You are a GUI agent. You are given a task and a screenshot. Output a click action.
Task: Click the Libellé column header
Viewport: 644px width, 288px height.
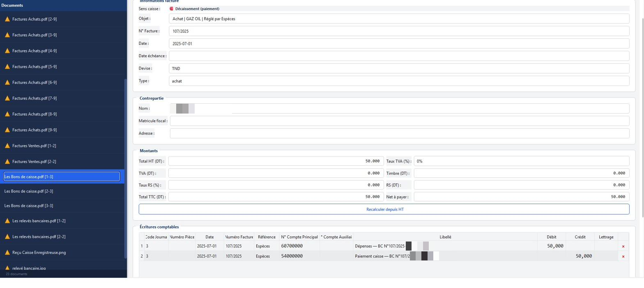445,237
